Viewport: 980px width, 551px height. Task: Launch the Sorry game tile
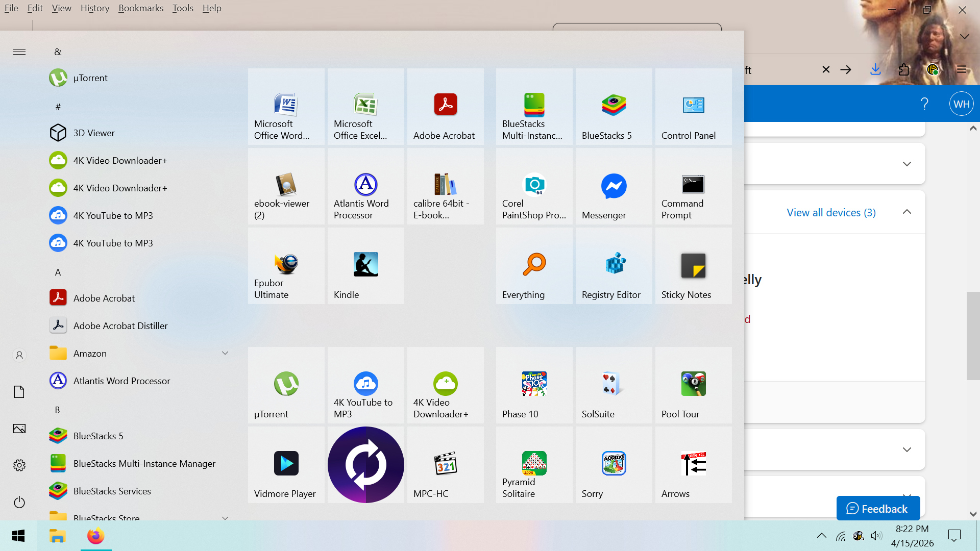point(614,465)
